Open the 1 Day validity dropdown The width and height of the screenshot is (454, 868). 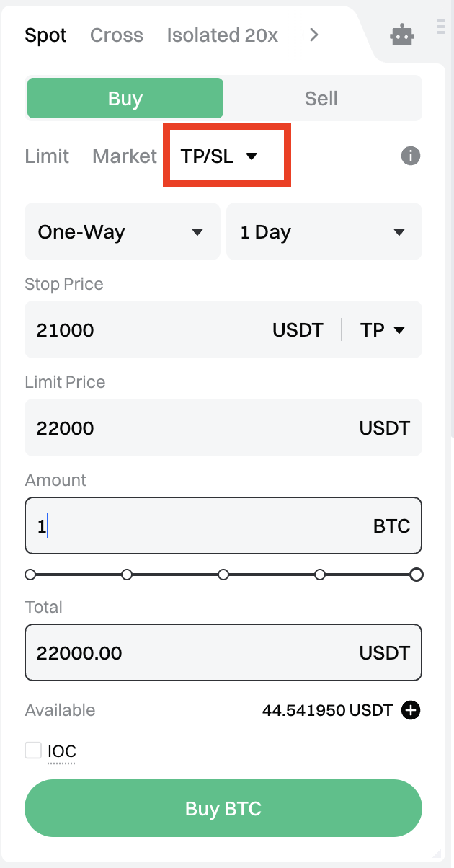click(324, 232)
